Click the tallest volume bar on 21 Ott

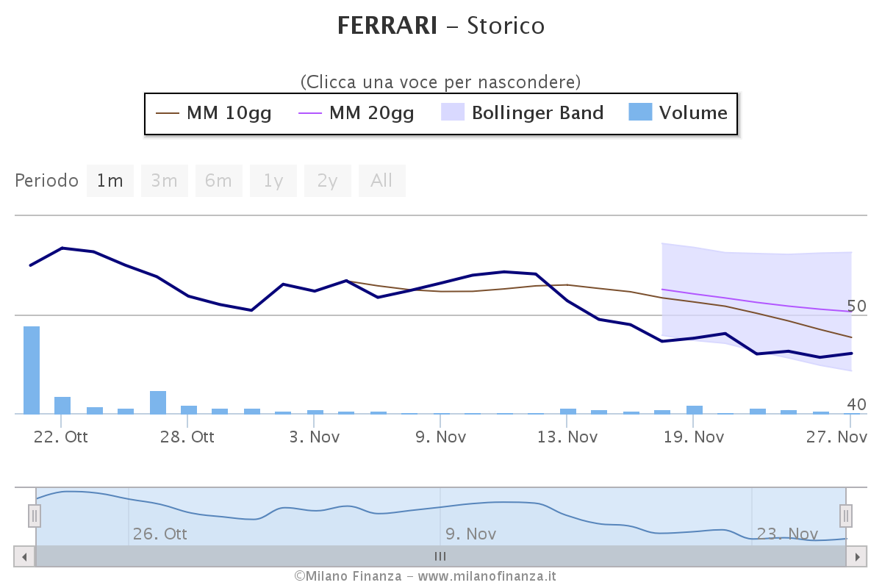pos(32,370)
